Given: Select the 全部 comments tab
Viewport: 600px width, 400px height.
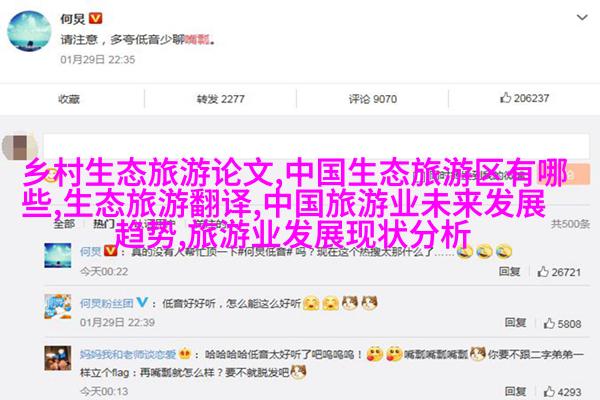Looking at the screenshot, I should (x=64, y=224).
